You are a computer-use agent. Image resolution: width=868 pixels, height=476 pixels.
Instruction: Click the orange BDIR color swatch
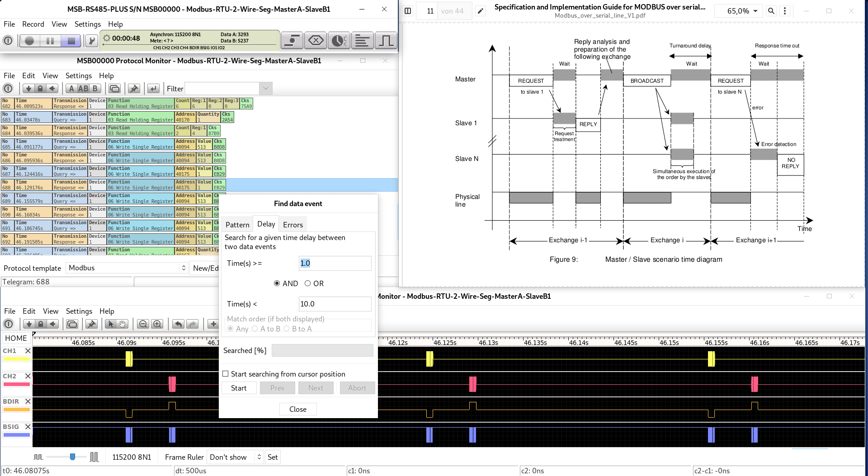point(16,410)
